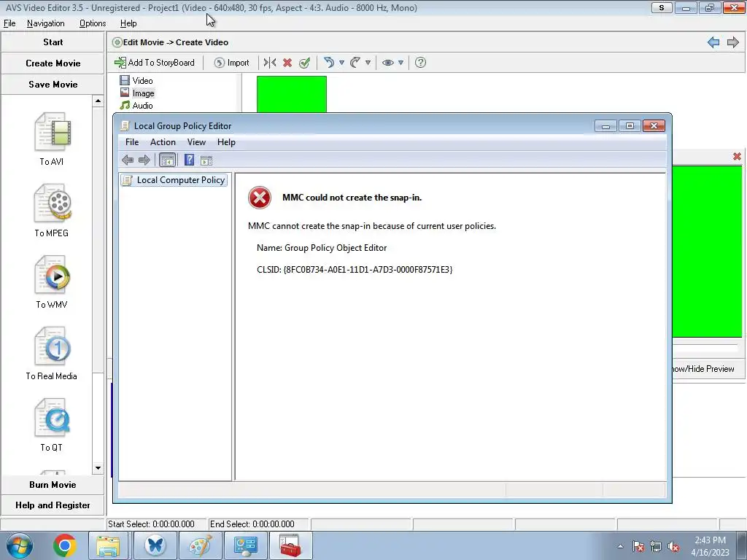Click the blue butterfly taskbar icon

point(155,545)
